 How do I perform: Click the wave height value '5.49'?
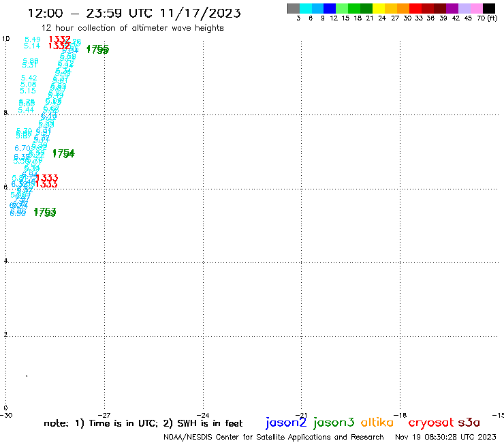pyautogui.click(x=33, y=40)
